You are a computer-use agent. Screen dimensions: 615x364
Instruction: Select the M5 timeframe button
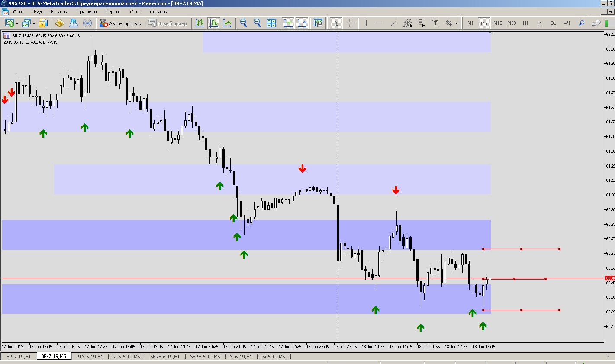pos(484,23)
